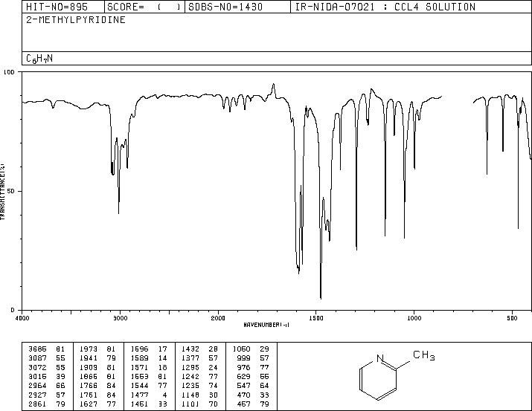
Task: Click the 50 label on transmittance axis
Action: click(11, 191)
